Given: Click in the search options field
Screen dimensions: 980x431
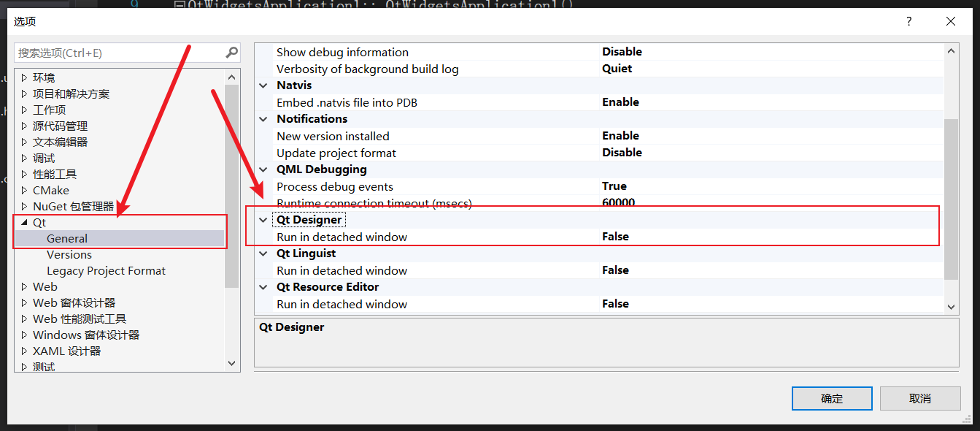Looking at the screenshot, I should [x=120, y=53].
